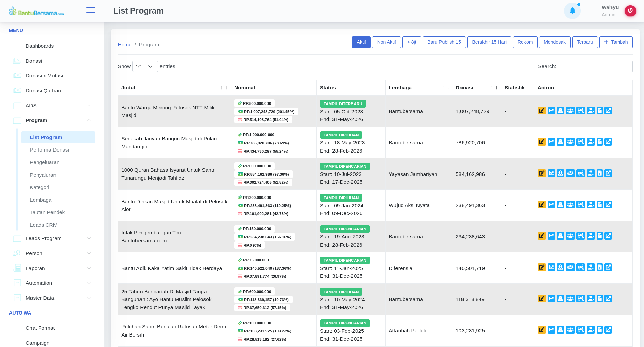Open Donasi x Mutasi page

pyautogui.click(x=44, y=76)
